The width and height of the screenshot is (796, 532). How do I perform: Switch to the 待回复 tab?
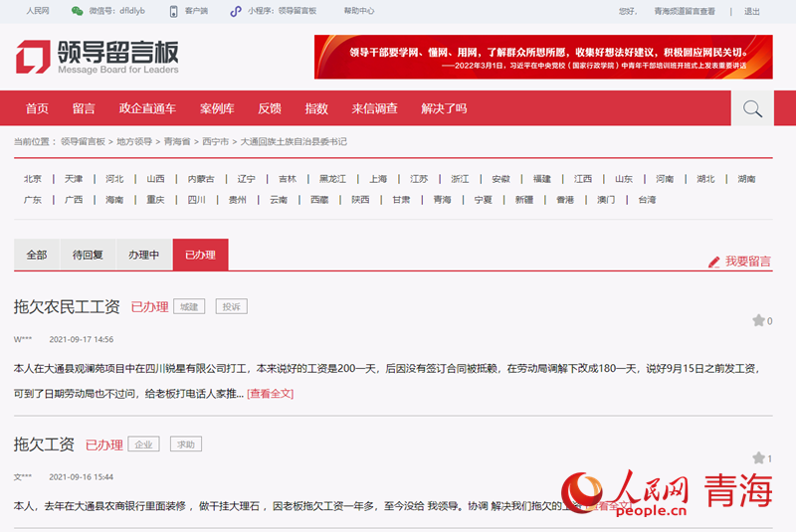click(89, 255)
